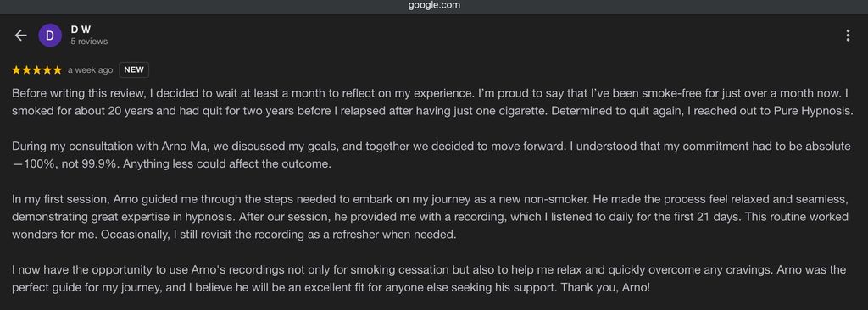Click the leftmost yellow rating star

[x=17, y=69]
